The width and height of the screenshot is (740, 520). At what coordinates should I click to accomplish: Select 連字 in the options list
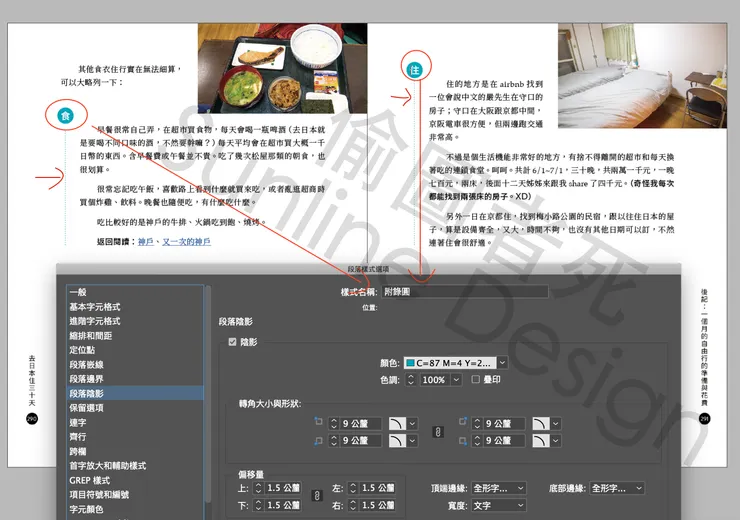coord(135,422)
